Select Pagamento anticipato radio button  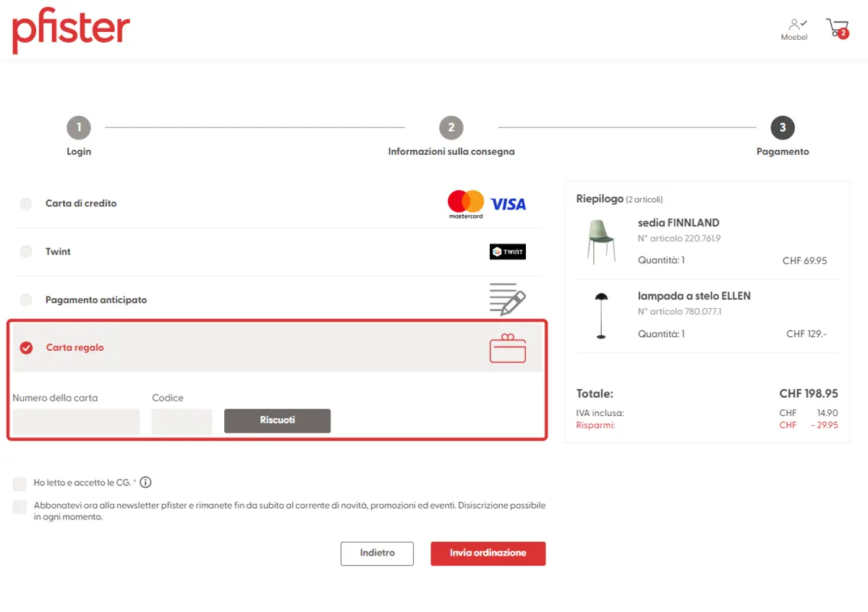tap(26, 299)
